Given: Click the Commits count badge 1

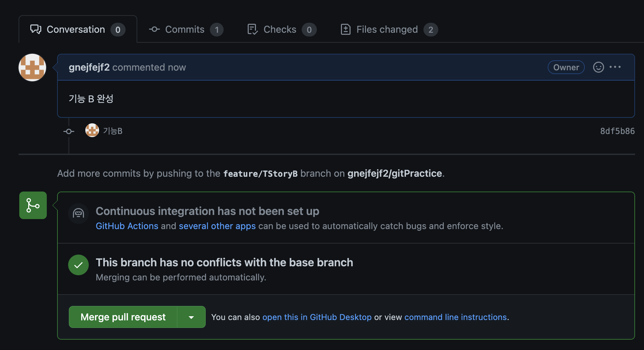Looking at the screenshot, I should (217, 30).
